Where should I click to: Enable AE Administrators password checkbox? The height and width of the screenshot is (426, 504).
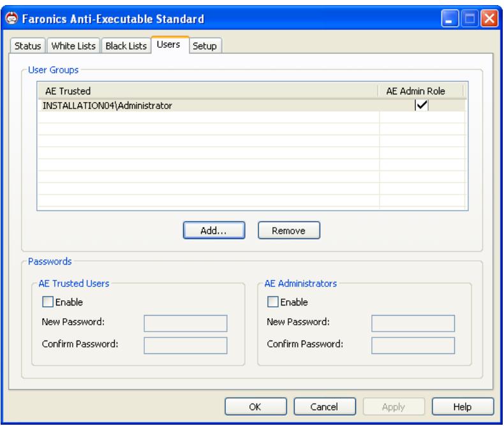click(x=272, y=302)
